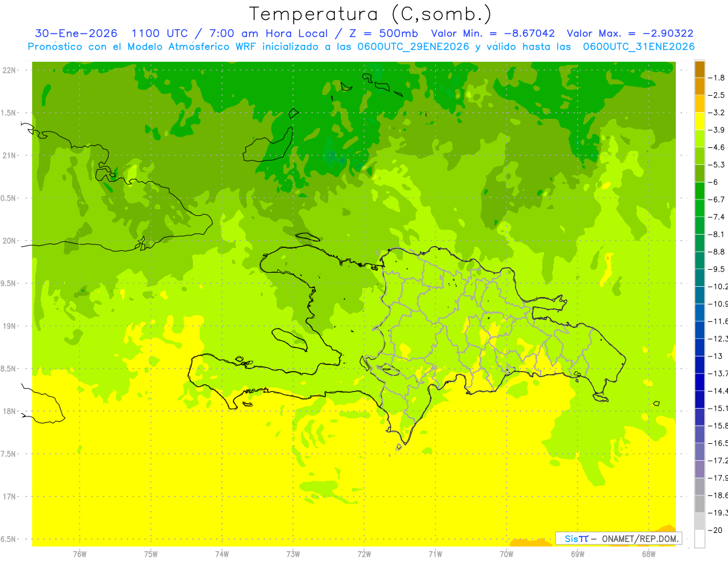This screenshot has width=728, height=562.
Task: Click legend swatch between -2.5 and -3.2
Action: tap(699, 104)
